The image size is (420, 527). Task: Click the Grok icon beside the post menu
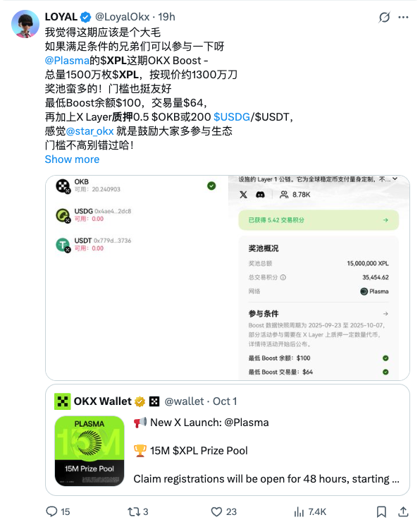coord(384,17)
